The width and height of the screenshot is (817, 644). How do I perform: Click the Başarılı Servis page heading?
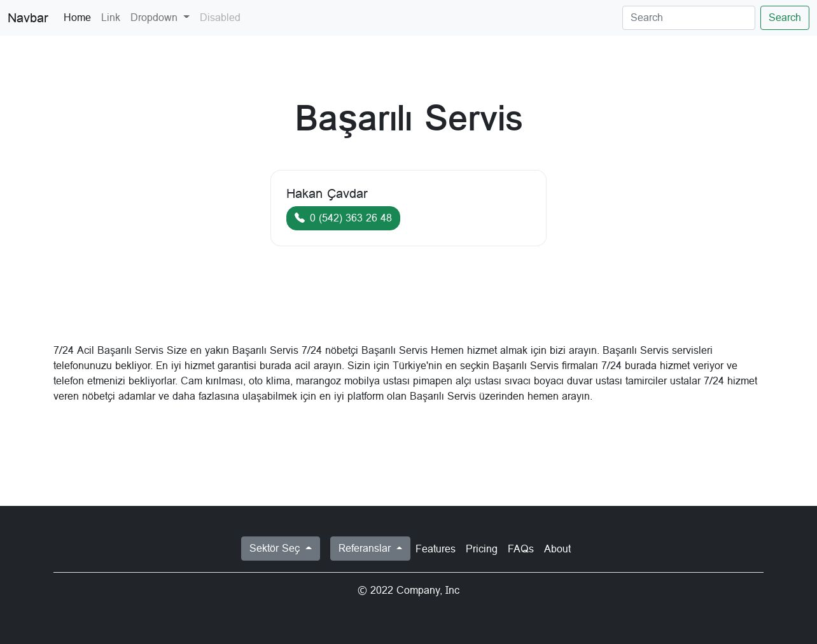tap(408, 118)
